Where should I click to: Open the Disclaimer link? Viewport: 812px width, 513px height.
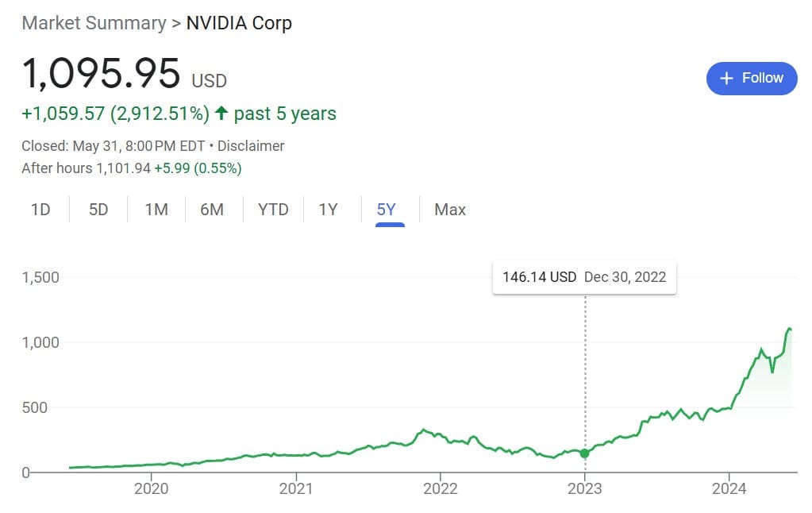coord(251,146)
